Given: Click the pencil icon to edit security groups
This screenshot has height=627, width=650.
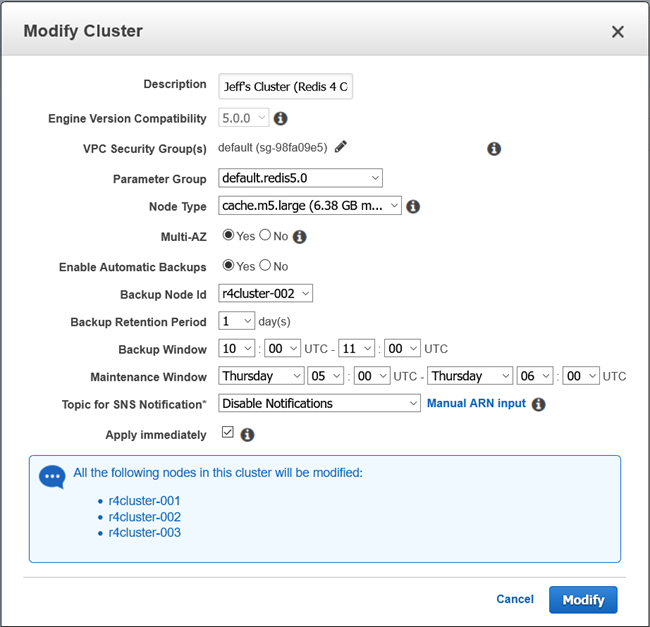Looking at the screenshot, I should coord(341,147).
